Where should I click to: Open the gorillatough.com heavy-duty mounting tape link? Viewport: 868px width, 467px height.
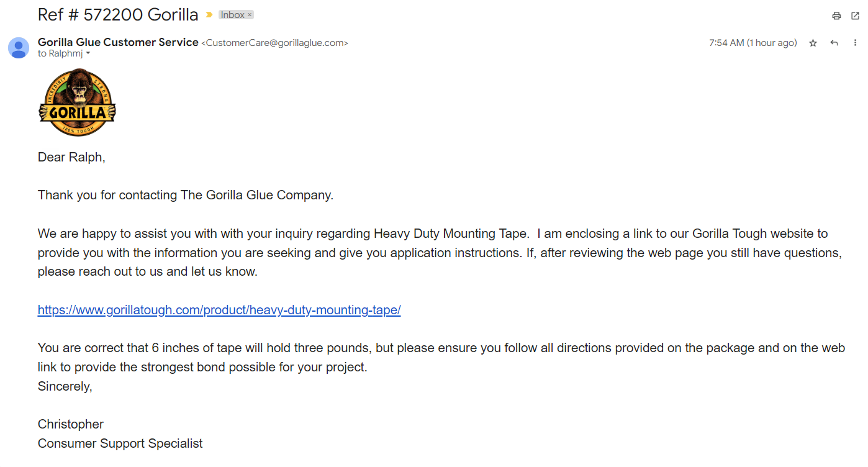coord(219,310)
